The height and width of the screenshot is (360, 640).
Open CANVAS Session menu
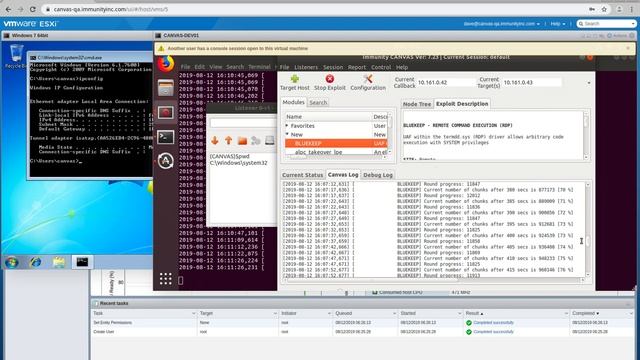(333, 67)
